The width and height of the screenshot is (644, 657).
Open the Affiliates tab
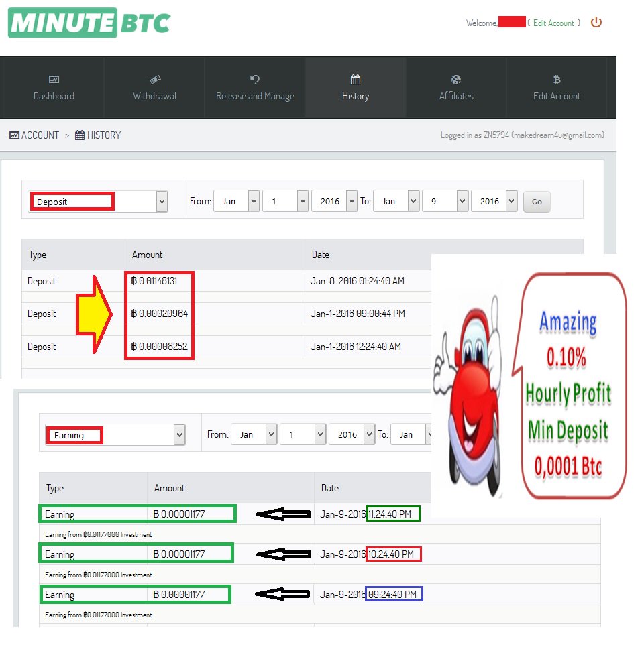click(x=456, y=88)
